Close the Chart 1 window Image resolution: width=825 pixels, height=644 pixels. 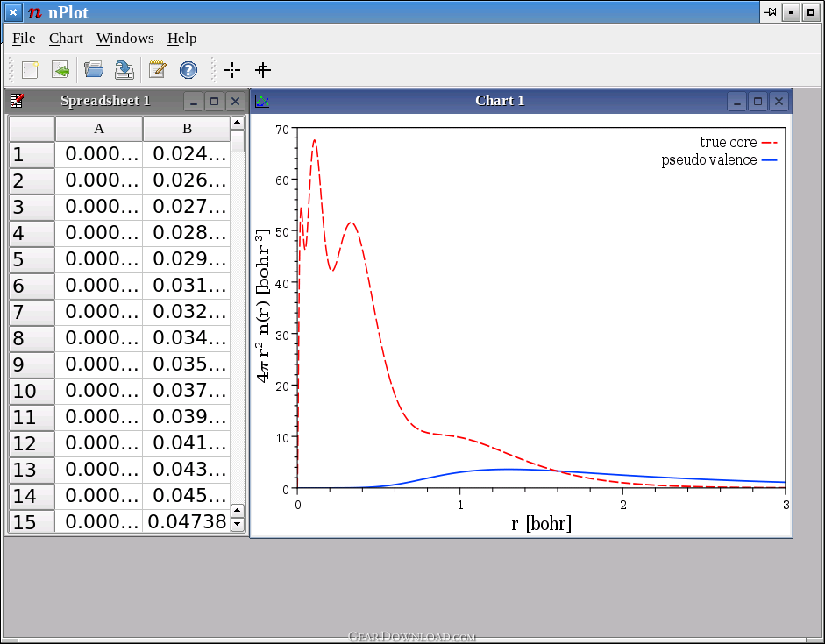779,101
